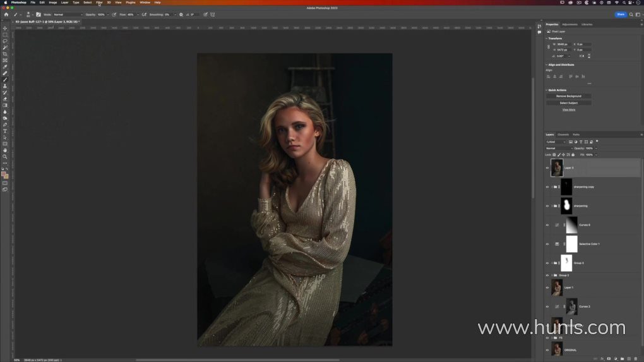644x362 pixels.
Task: Hide Layer 3 using its eye icon
Action: 547,168
